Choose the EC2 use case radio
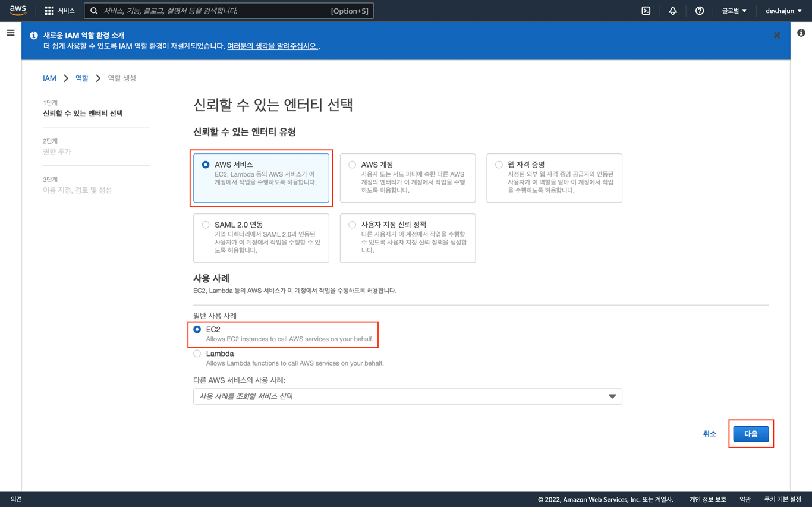Viewport: 812px width, 507px height. [x=197, y=329]
